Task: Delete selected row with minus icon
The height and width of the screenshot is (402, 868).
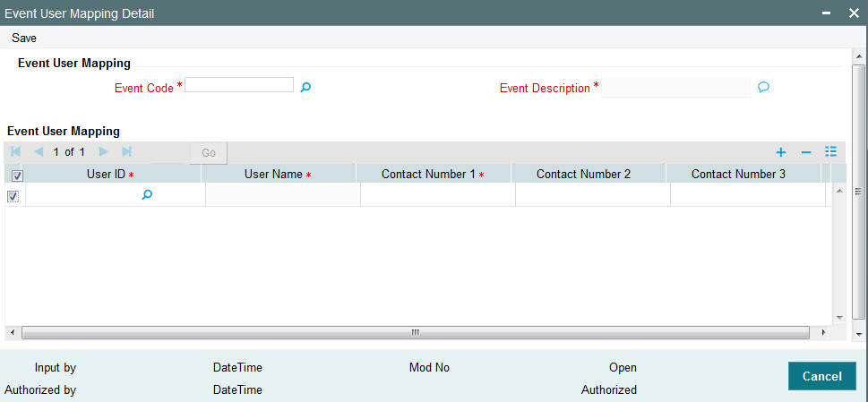Action: 806,152
